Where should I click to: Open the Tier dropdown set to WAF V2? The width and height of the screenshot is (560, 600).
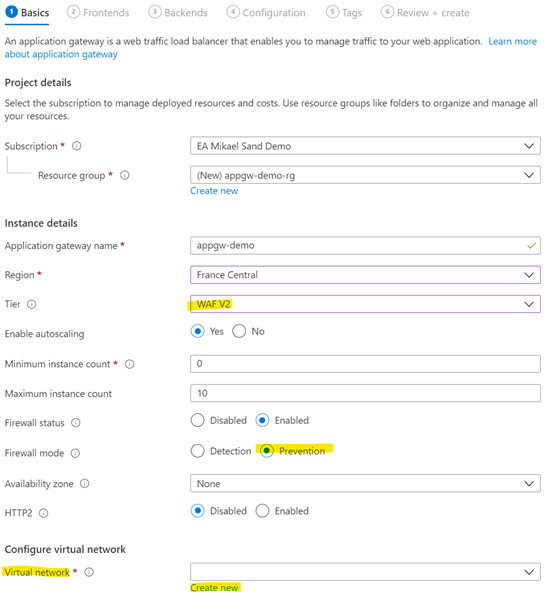(x=365, y=304)
